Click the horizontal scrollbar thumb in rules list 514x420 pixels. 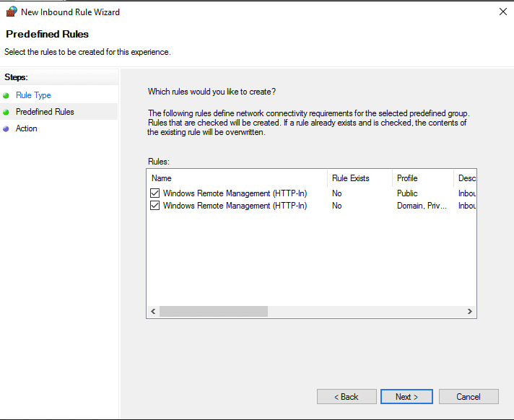coord(213,311)
